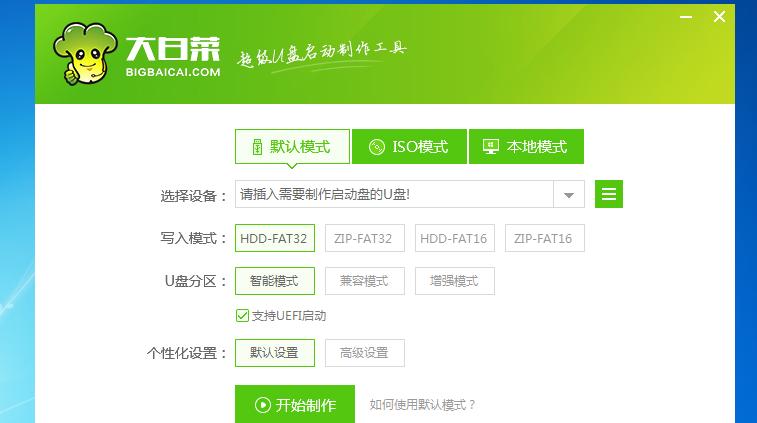Select HDD-FAT16 write mode

pyautogui.click(x=455, y=238)
